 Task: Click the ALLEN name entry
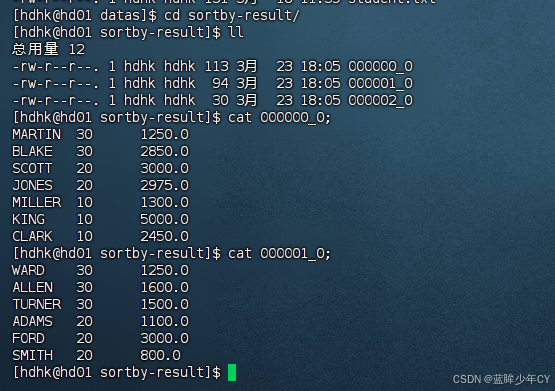[32, 287]
